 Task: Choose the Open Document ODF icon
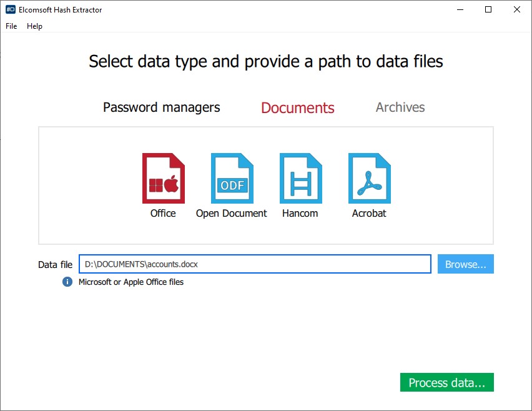tap(232, 179)
